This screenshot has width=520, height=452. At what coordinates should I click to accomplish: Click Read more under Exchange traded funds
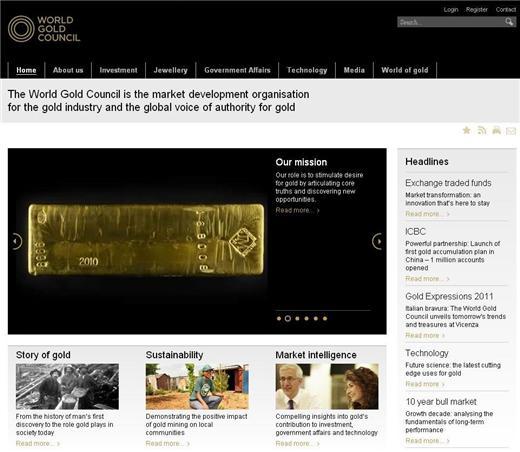coord(427,214)
